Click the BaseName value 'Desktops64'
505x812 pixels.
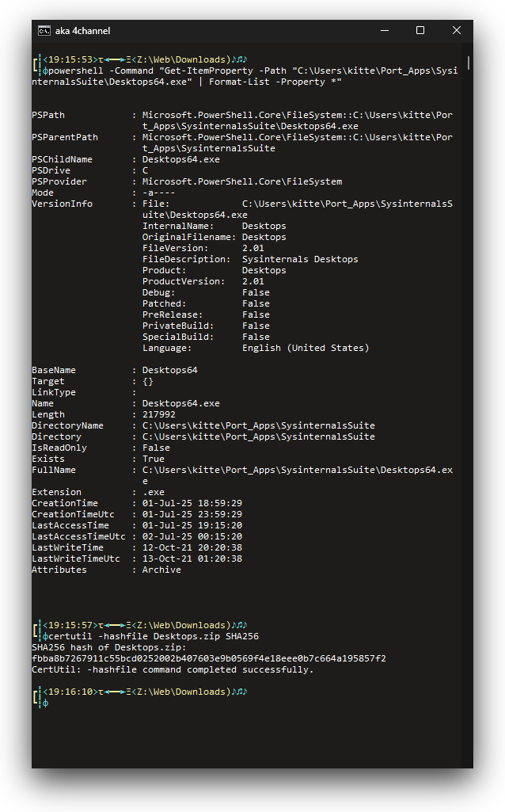click(169, 370)
